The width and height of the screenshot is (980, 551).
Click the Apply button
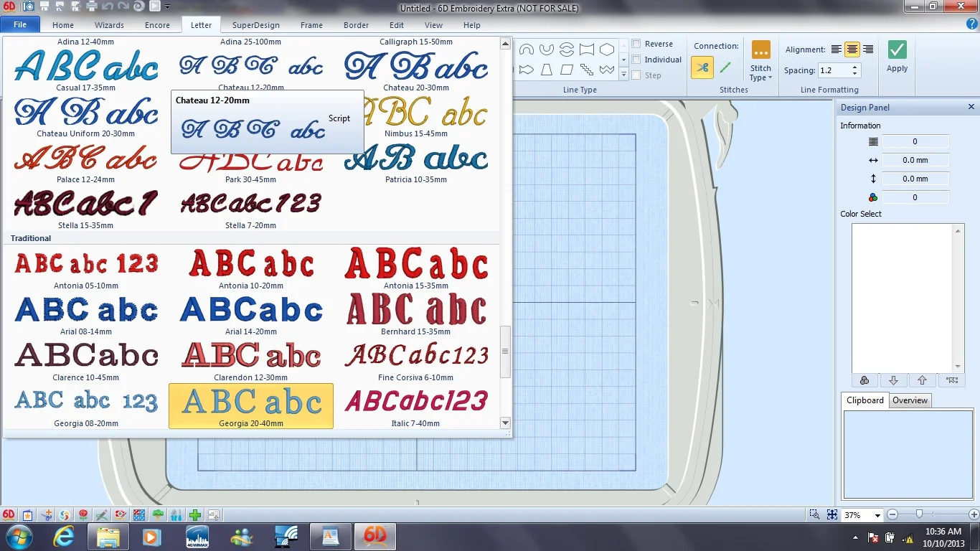click(x=897, y=57)
